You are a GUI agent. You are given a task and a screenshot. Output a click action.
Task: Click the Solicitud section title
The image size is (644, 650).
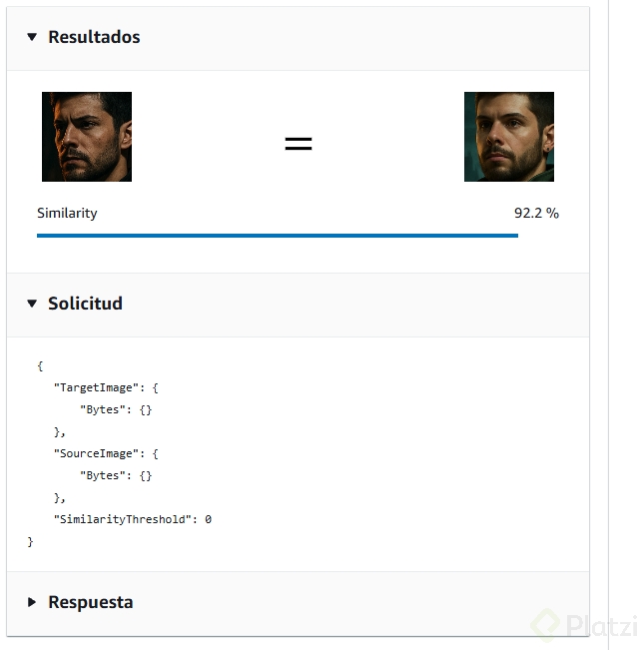point(85,304)
